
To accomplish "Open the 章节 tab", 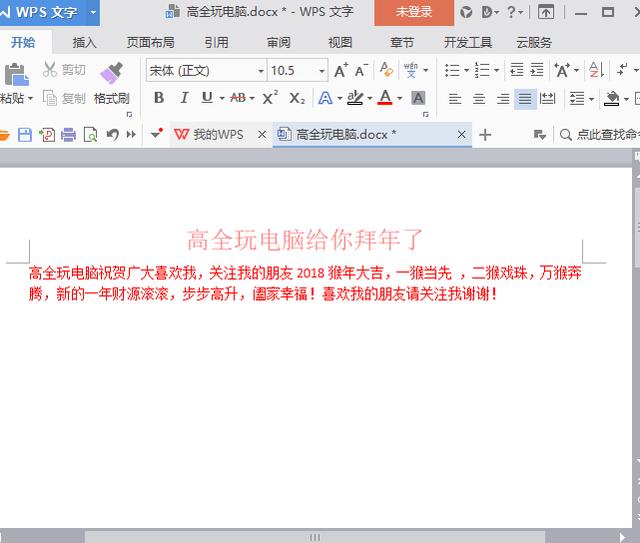I will click(x=402, y=42).
